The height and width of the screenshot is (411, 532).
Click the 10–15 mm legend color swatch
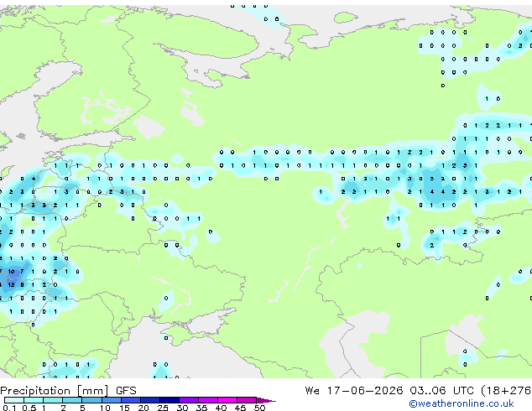pos(111,400)
